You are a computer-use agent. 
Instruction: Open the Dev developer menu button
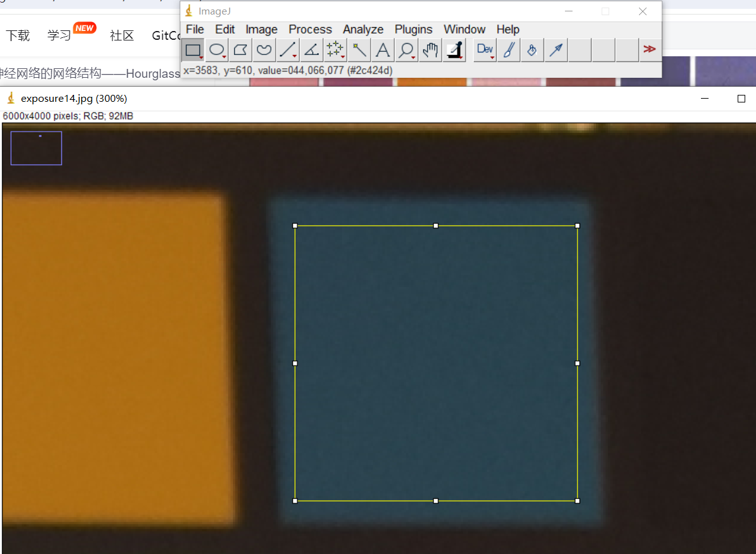point(485,50)
